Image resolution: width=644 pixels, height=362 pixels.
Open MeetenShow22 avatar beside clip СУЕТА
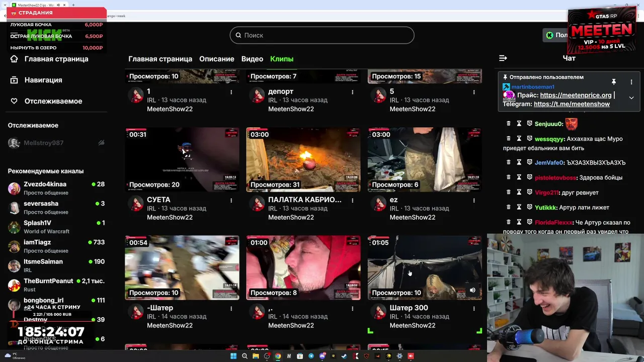coord(136,204)
